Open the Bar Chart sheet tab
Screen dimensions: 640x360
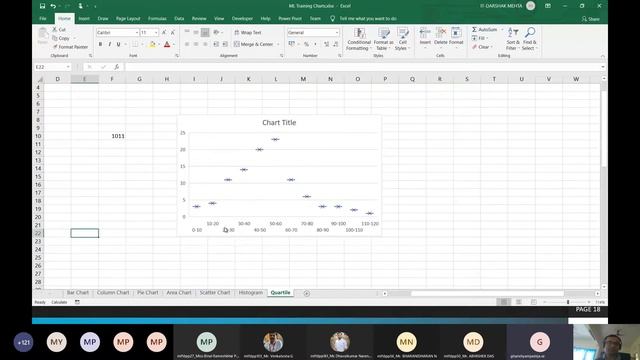(78, 293)
